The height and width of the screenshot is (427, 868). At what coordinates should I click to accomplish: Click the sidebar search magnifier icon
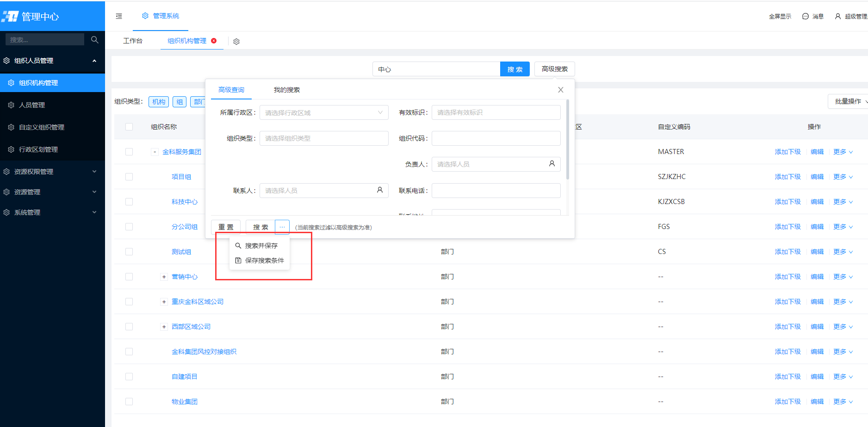tap(95, 40)
